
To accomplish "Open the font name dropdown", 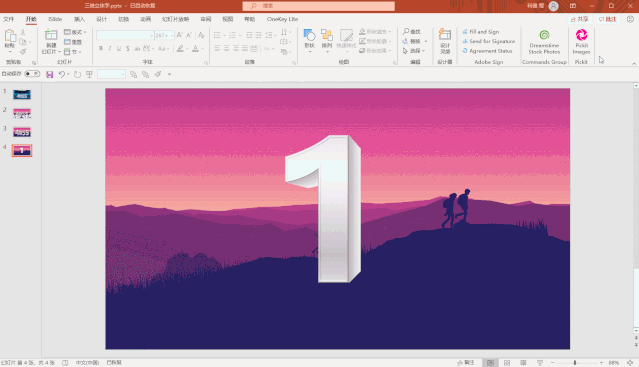I will click(151, 35).
